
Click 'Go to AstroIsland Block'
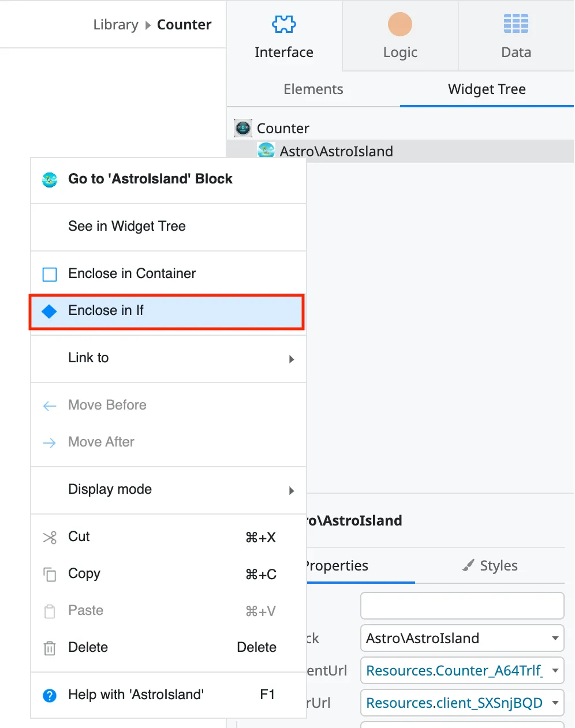pyautogui.click(x=150, y=179)
